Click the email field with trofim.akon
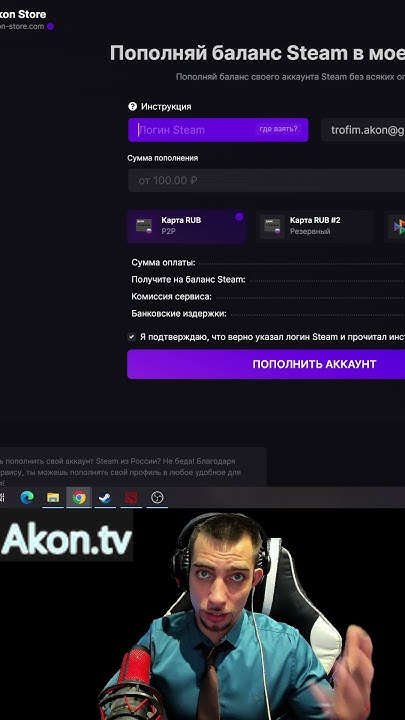 363,130
